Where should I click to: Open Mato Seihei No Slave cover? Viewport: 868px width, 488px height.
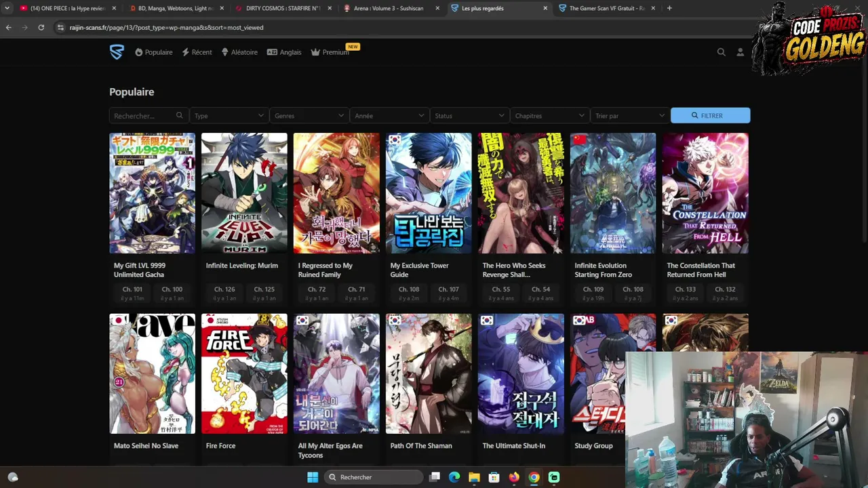coord(152,373)
